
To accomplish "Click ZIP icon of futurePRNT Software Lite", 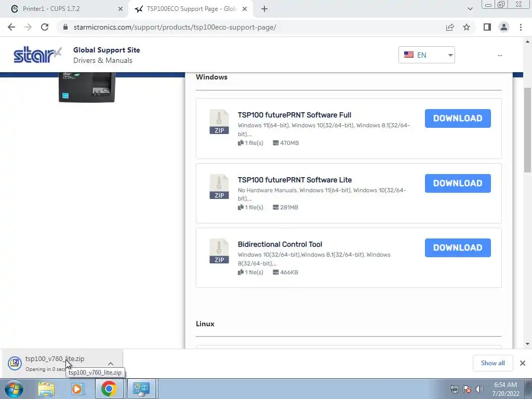I will coord(219,187).
